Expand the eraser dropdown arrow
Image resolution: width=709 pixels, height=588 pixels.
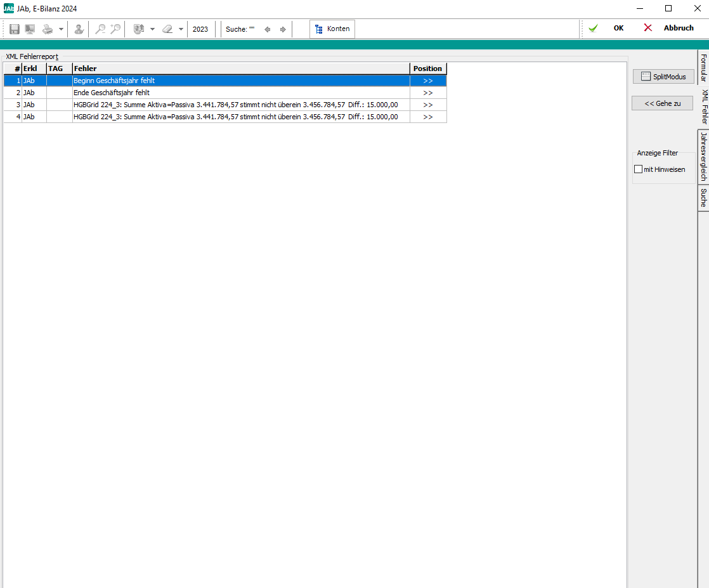pyautogui.click(x=180, y=29)
